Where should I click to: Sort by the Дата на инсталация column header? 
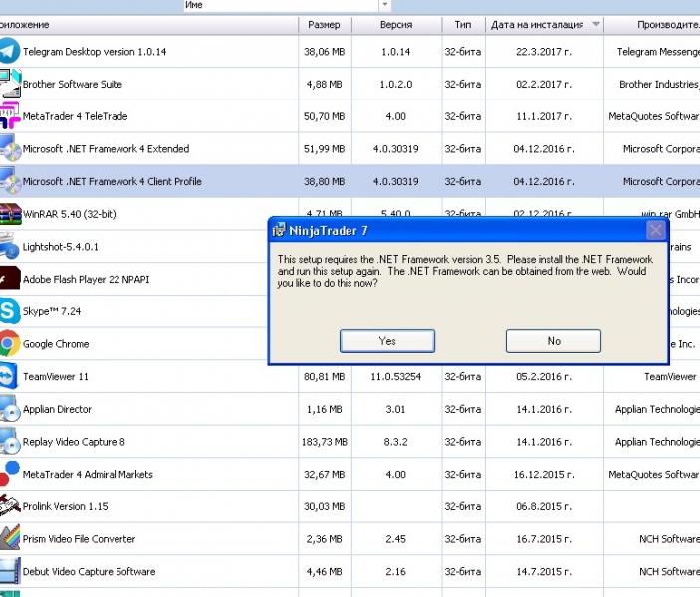(545, 25)
